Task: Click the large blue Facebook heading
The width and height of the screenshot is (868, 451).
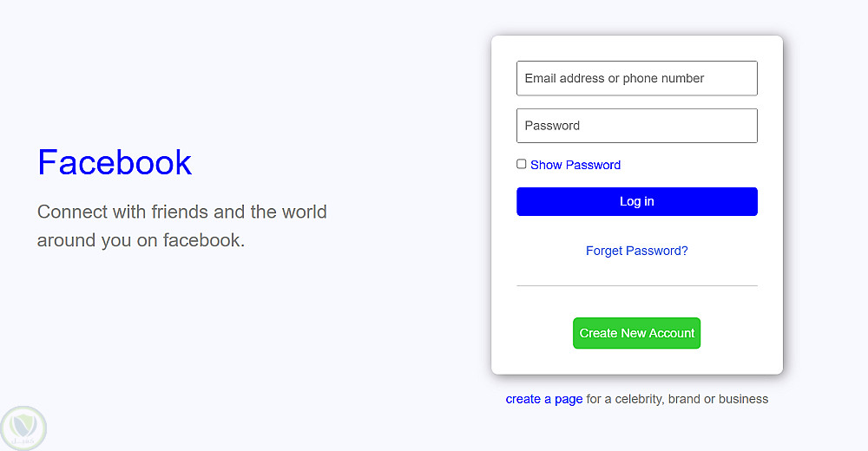Action: 115,162
